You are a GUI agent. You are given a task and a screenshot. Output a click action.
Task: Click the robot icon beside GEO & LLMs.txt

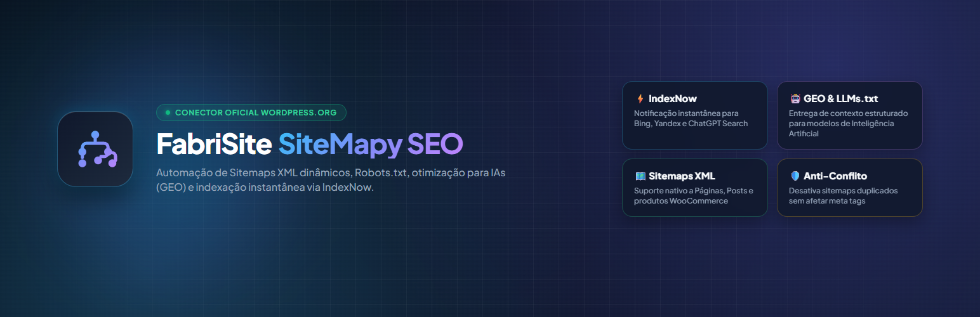point(795,99)
